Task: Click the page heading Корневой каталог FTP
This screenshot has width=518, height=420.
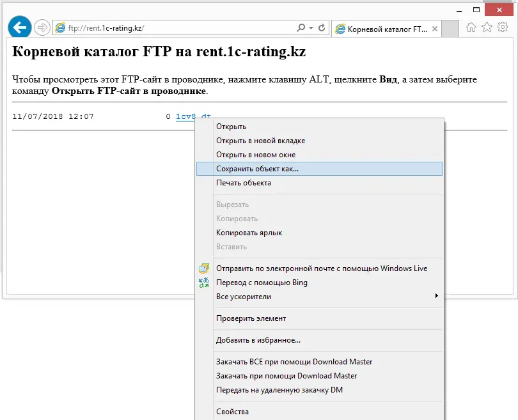Action: [159, 52]
